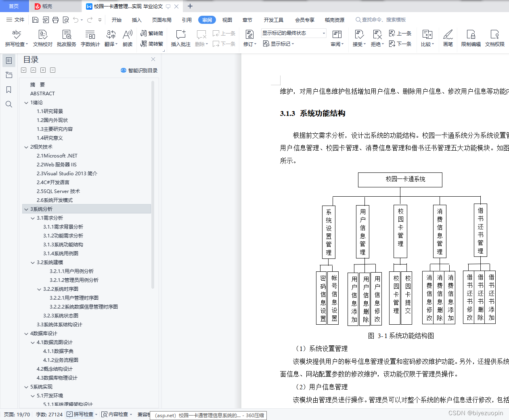Collapse the 3.2.2系统时序图 outline node

[39, 289]
